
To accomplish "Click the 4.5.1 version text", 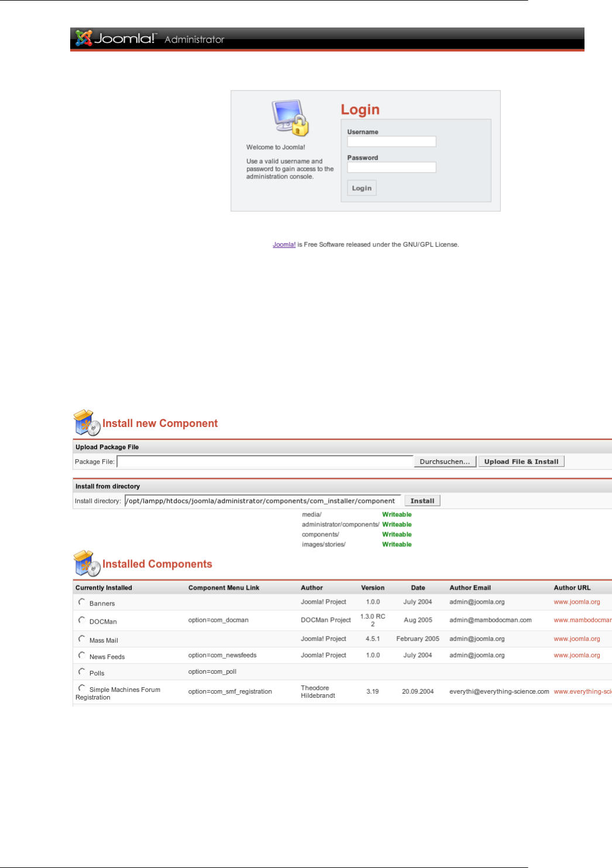I will [x=373, y=639].
